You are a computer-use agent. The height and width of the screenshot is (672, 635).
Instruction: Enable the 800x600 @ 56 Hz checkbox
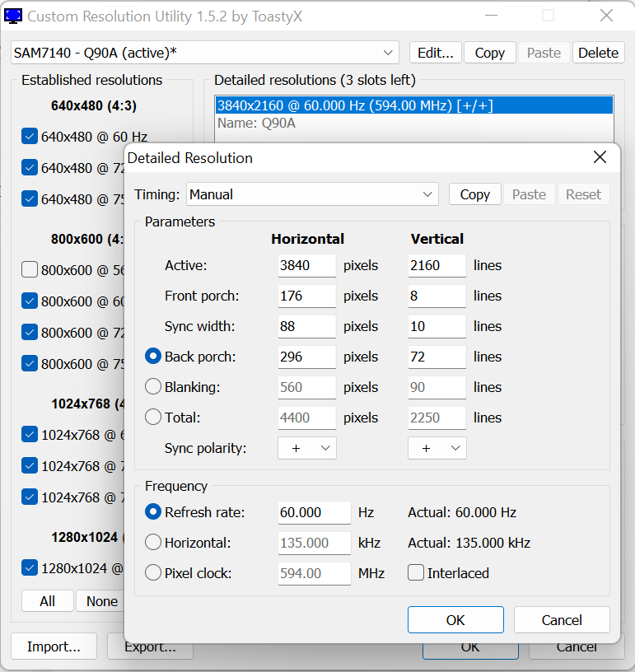pyautogui.click(x=30, y=270)
